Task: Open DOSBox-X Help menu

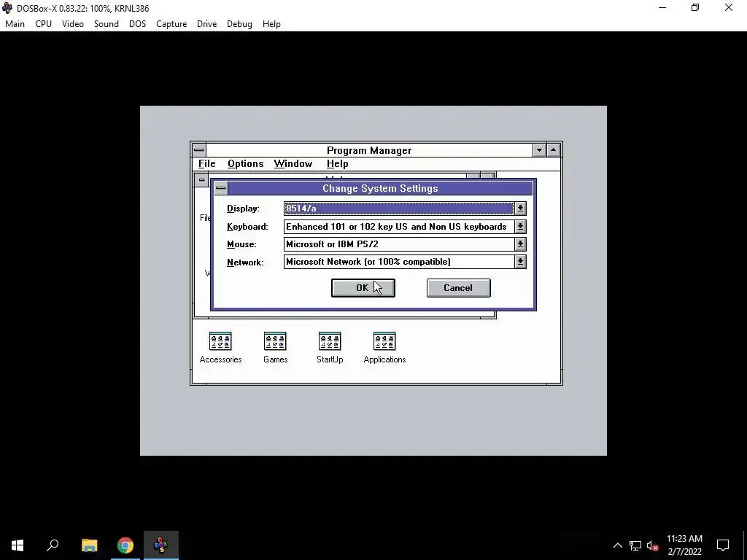Action: click(x=271, y=24)
